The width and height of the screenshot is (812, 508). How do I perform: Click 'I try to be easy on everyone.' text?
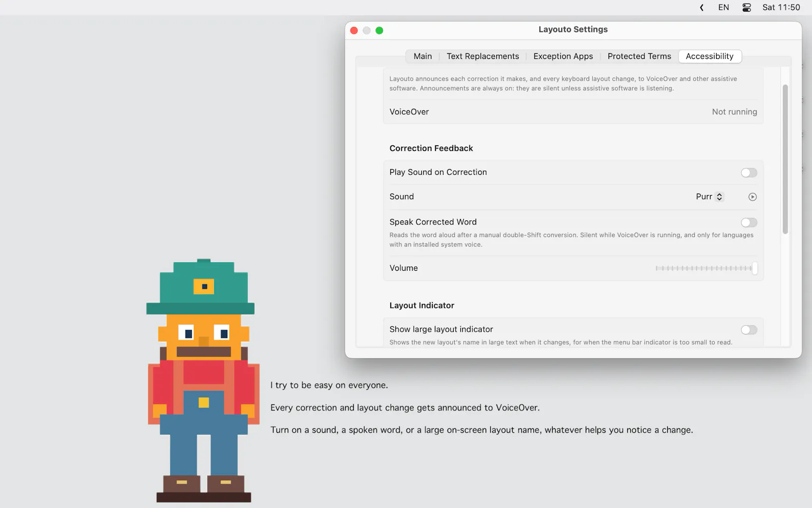(x=329, y=385)
